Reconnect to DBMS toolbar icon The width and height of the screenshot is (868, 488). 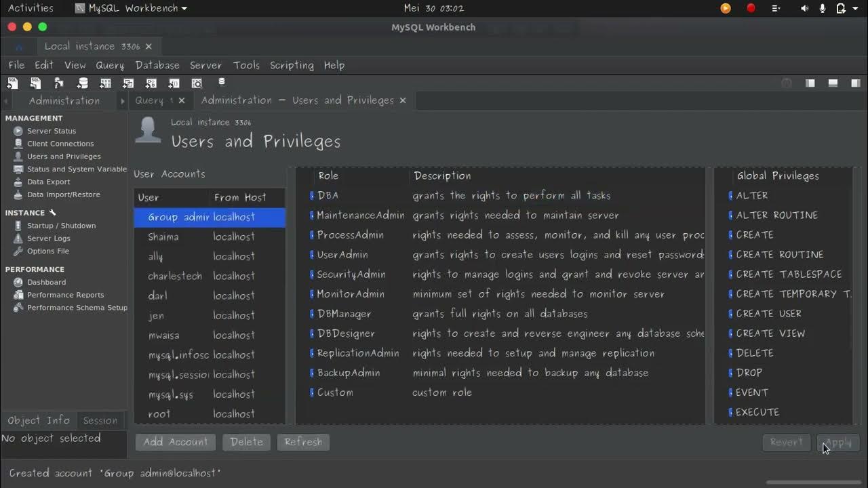[x=222, y=82]
